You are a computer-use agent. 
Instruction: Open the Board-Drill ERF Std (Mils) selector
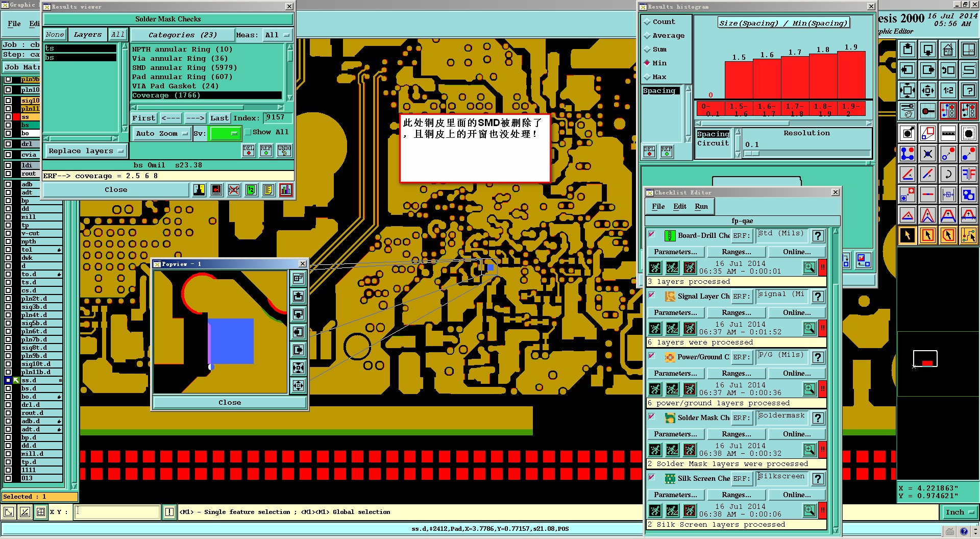(x=781, y=235)
